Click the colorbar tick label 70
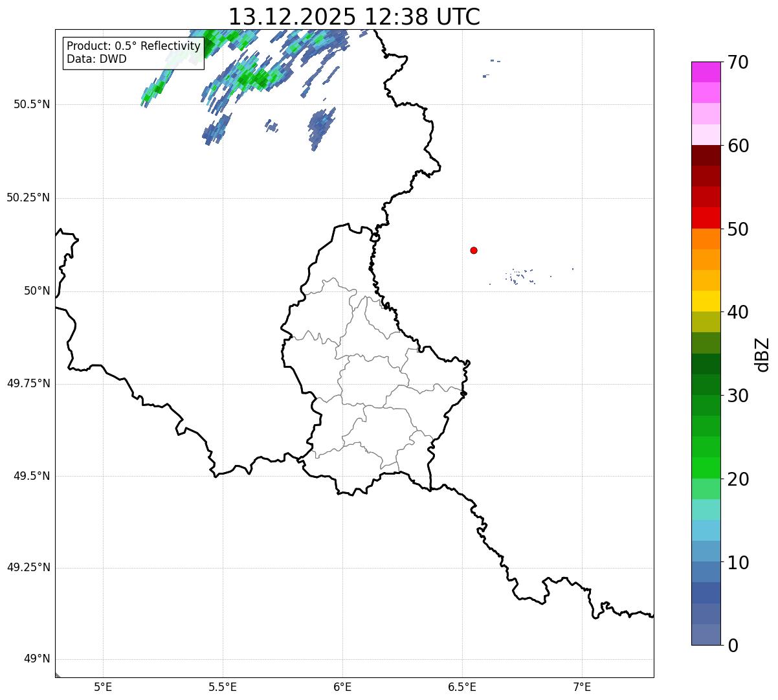The height and width of the screenshot is (700, 778). tap(738, 63)
